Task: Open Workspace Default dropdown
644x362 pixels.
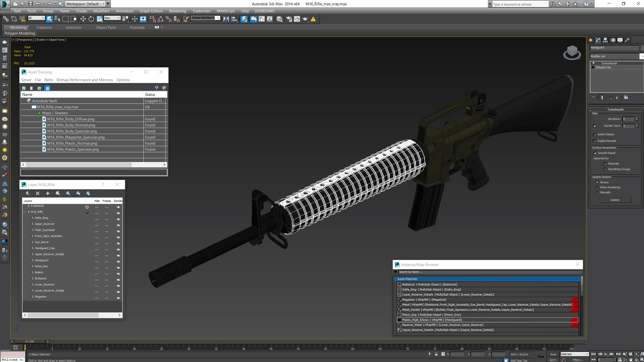Action: tap(85, 4)
